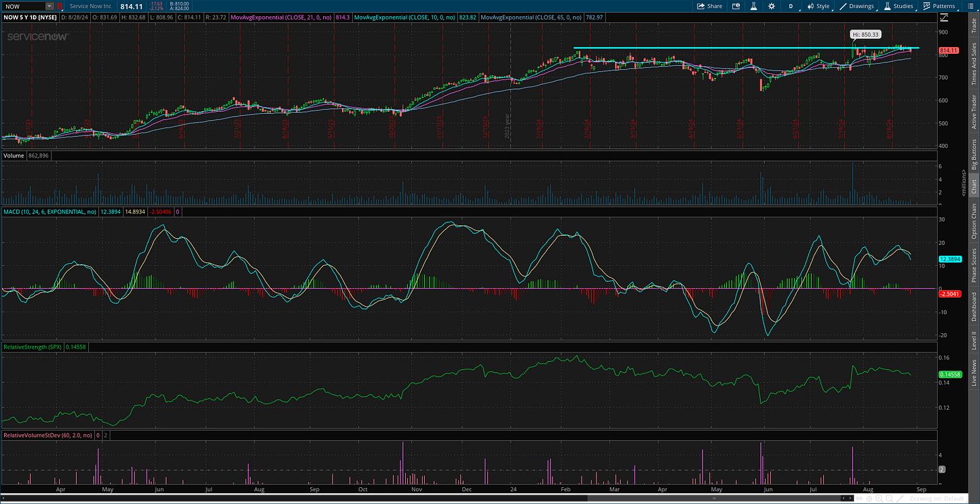The image size is (980, 504).
Task: Click the Volume study label
Action: (x=14, y=155)
